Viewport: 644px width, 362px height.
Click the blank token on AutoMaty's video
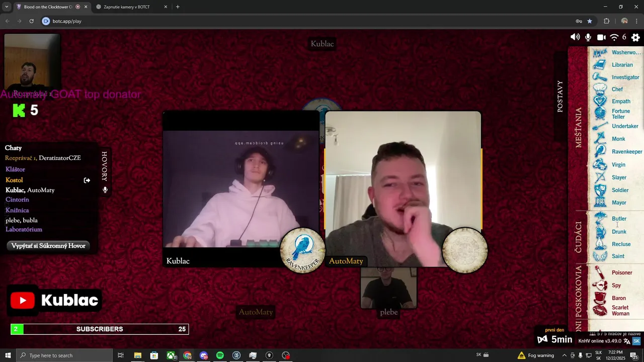(464, 250)
